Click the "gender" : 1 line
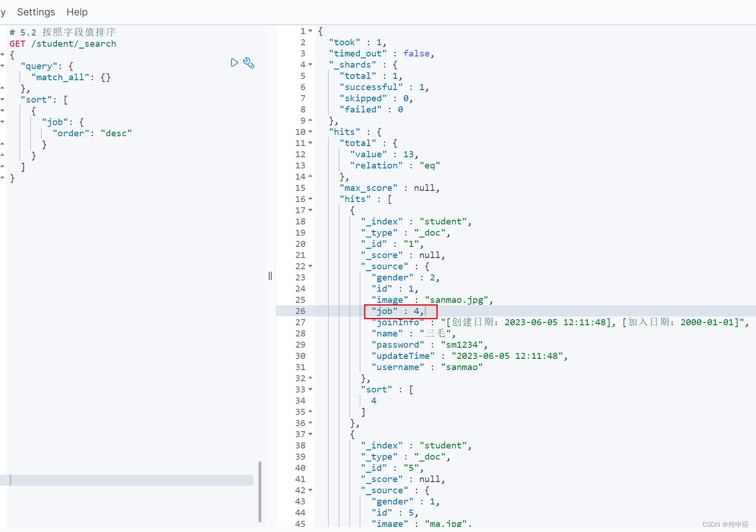Screen dimensions: 756x532 click(406, 502)
